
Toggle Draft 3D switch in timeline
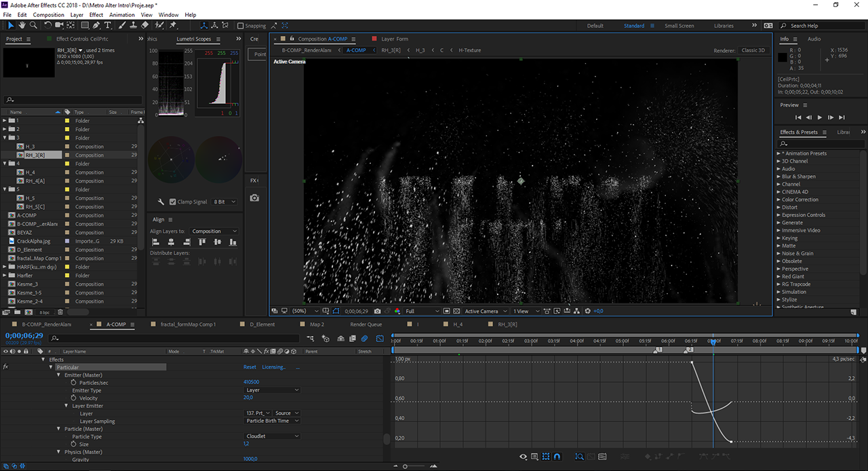[325, 338]
